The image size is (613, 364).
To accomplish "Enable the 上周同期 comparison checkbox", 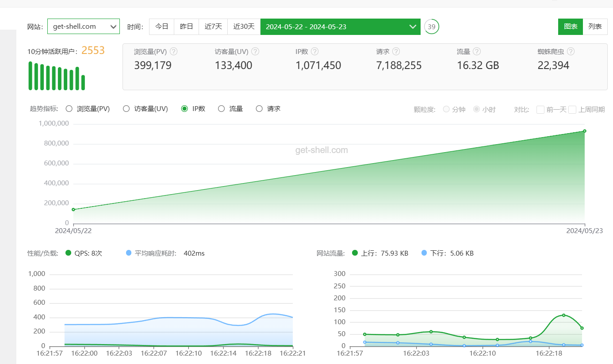I will pyautogui.click(x=572, y=109).
